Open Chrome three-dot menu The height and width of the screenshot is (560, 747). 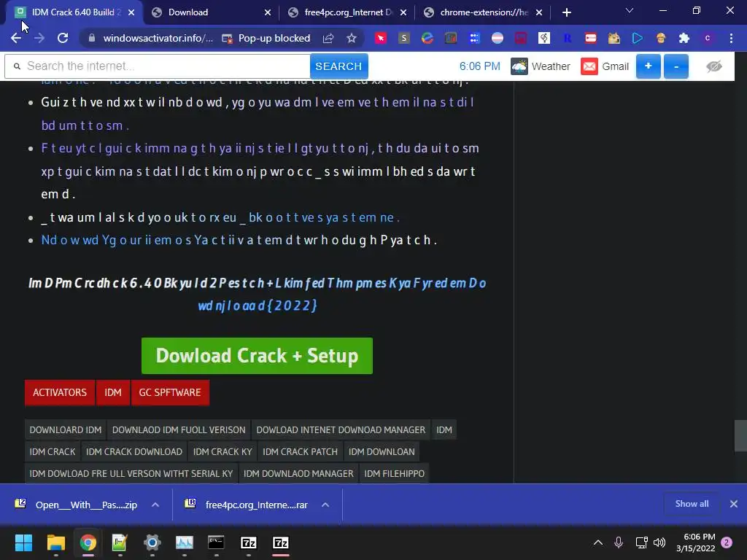731,38
